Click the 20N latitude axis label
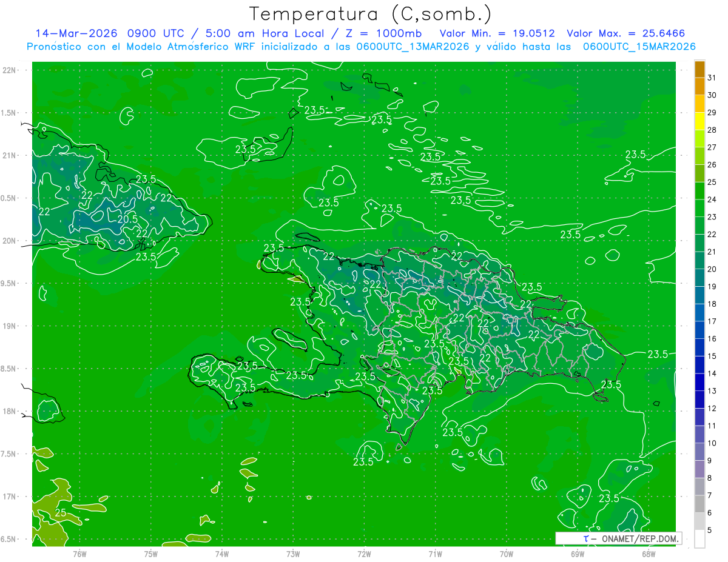The image size is (728, 562). (x=8, y=241)
